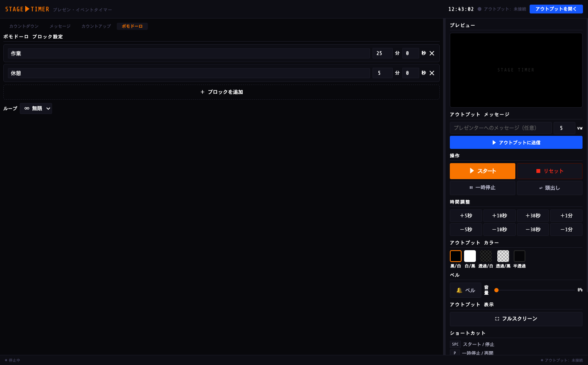Select the カウントアップ tab
Screen dimensions: 588x365
point(96,26)
